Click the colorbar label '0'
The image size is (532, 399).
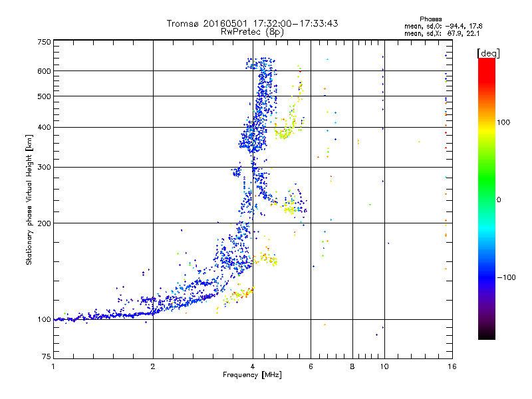pos(499,200)
